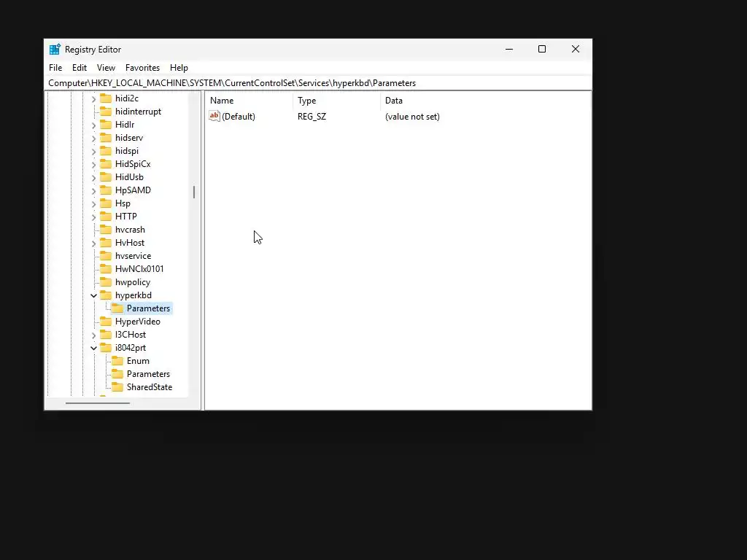Open the Favorites menu
The height and width of the screenshot is (560, 747).
coord(142,68)
